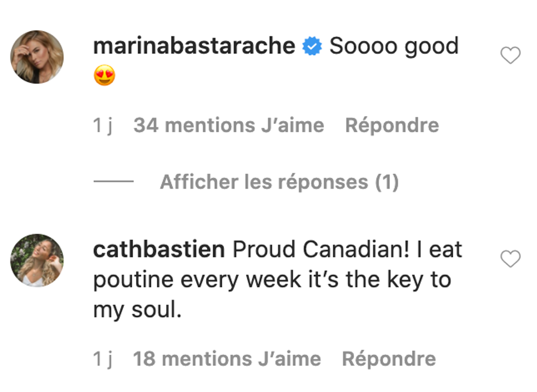Select the Soooo good comment text
This screenshot has width=537, height=392.
tap(393, 46)
